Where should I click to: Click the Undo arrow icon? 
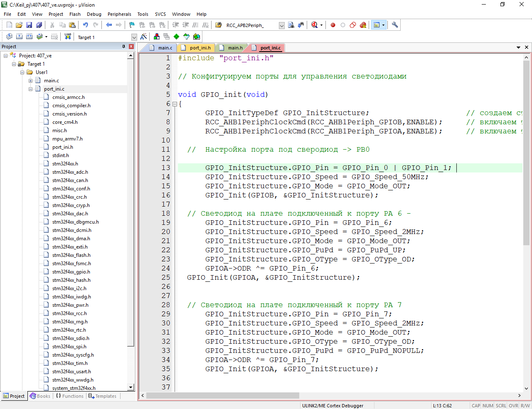pyautogui.click(x=85, y=25)
